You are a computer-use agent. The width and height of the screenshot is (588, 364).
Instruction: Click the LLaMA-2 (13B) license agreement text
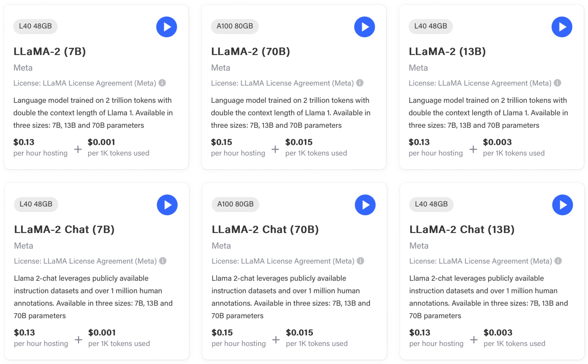click(480, 83)
